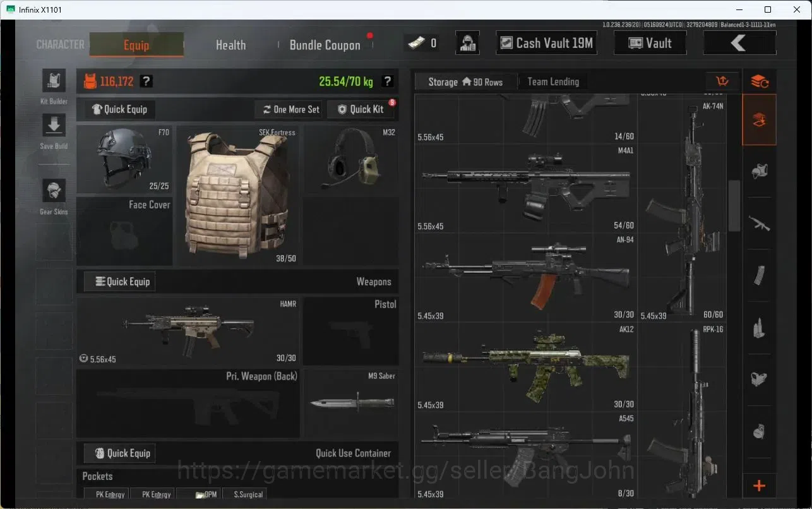The width and height of the screenshot is (812, 509).
Task: Go back using the left arrow button
Action: 739,43
